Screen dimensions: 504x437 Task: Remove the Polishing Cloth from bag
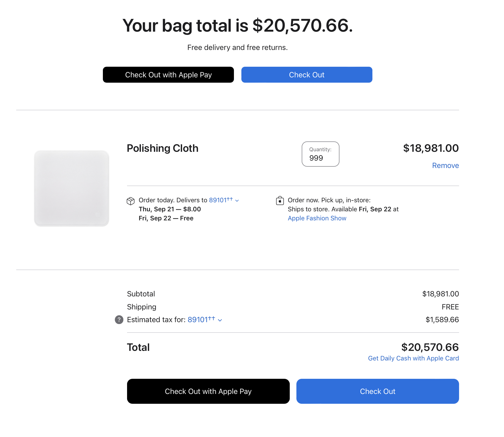(x=445, y=166)
